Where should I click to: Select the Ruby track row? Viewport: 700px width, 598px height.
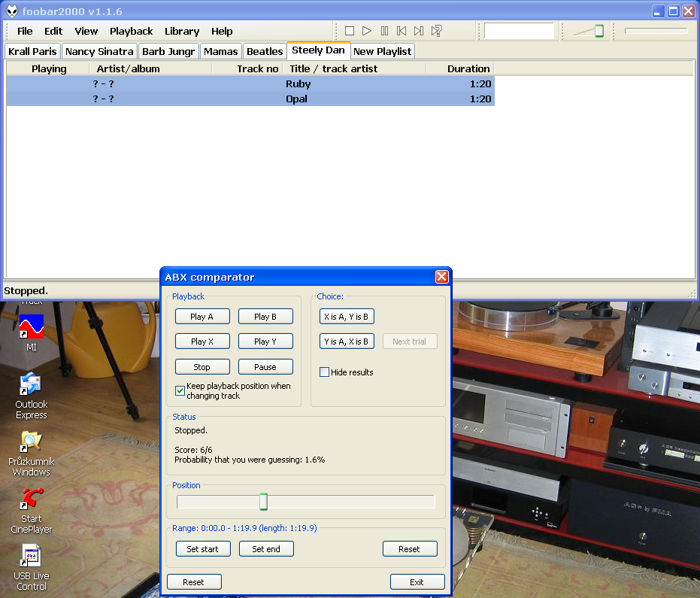[x=250, y=84]
